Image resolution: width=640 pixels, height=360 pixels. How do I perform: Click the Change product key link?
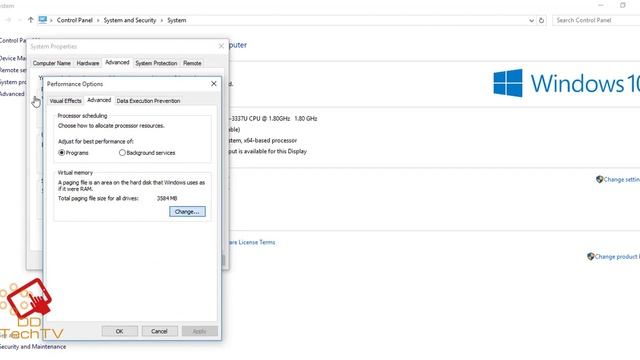(617, 257)
